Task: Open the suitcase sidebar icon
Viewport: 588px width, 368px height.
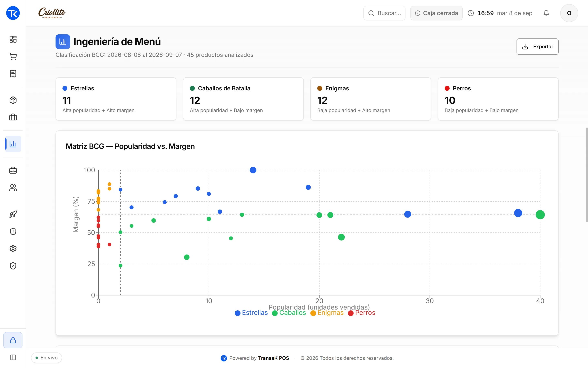Action: (13, 117)
